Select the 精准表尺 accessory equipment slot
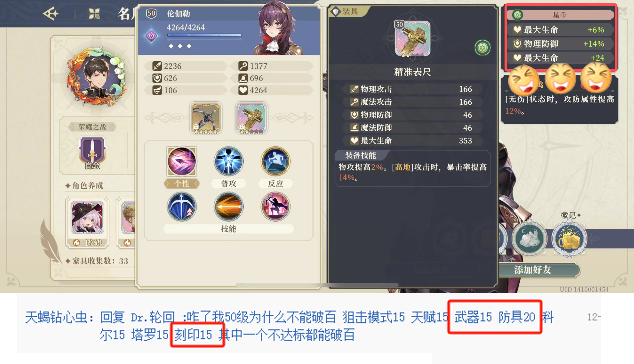The width and height of the screenshot is (634, 364). [x=252, y=118]
